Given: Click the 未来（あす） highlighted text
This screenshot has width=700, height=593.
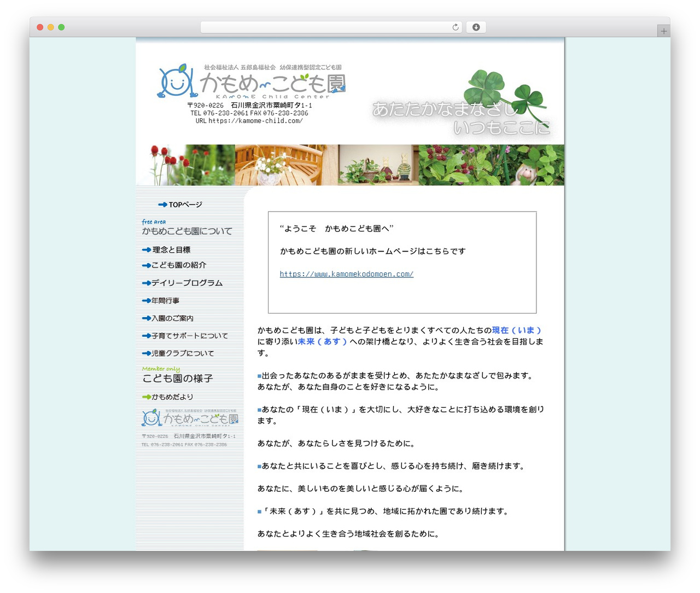Looking at the screenshot, I should 323,341.
